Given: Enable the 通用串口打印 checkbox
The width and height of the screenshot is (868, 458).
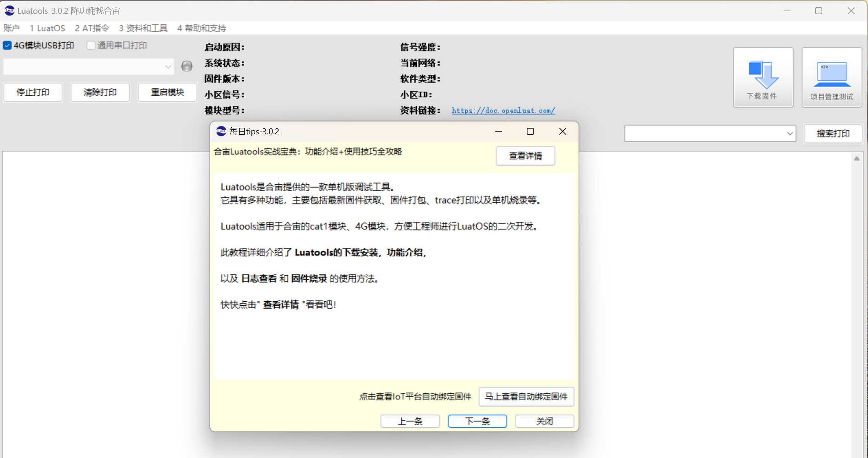Looking at the screenshot, I should 91,45.
